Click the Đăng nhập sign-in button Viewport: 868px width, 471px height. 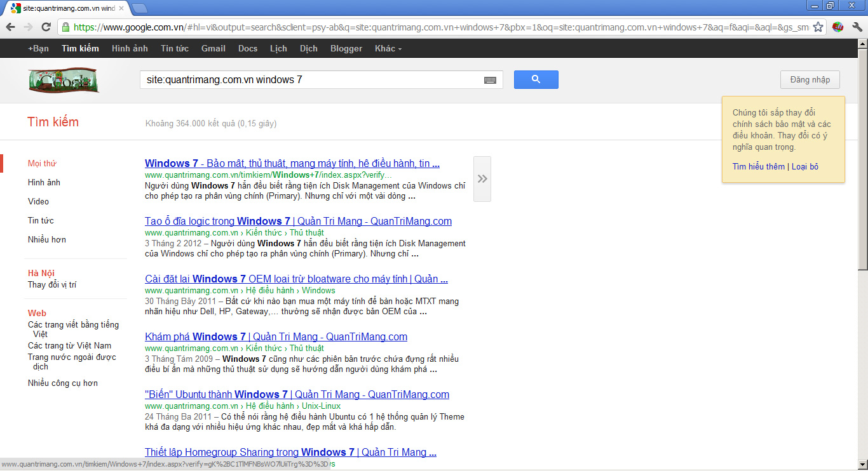(810, 79)
